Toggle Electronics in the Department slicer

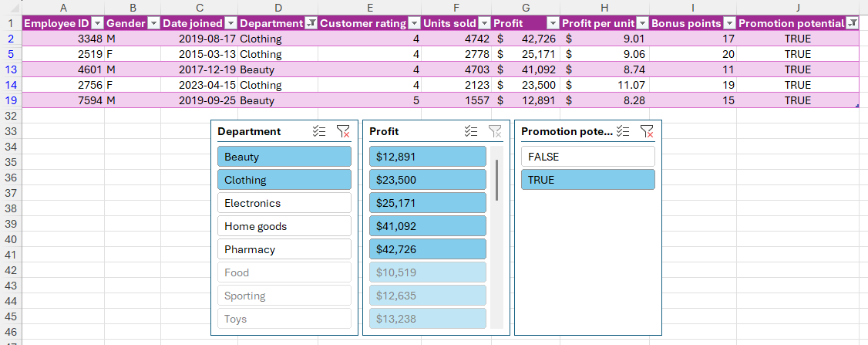284,203
